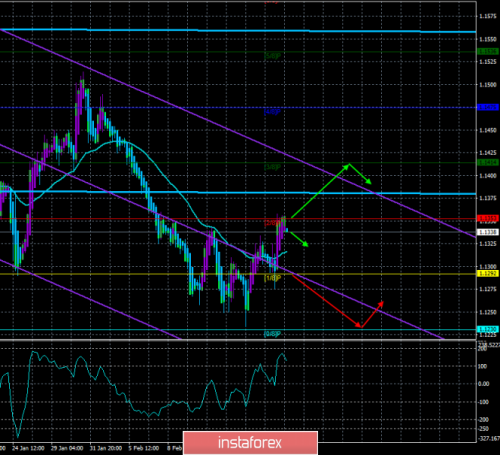Click the white current price tag 1.1338
The width and height of the screenshot is (500, 455).
[488, 232]
